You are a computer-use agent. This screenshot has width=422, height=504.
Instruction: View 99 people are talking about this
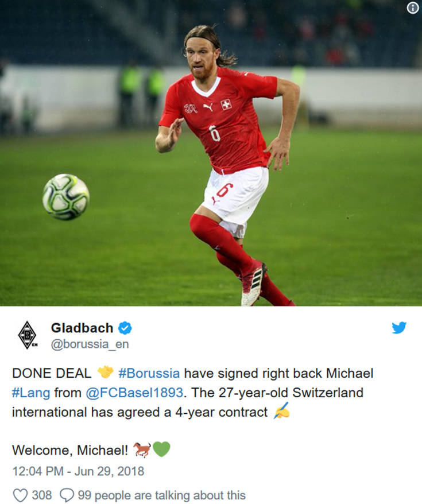click(x=162, y=495)
